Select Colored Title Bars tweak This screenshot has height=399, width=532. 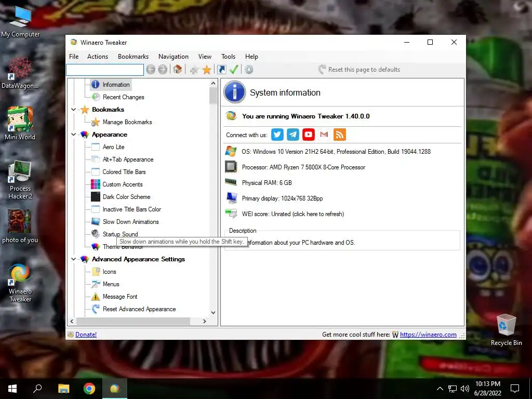[124, 172]
